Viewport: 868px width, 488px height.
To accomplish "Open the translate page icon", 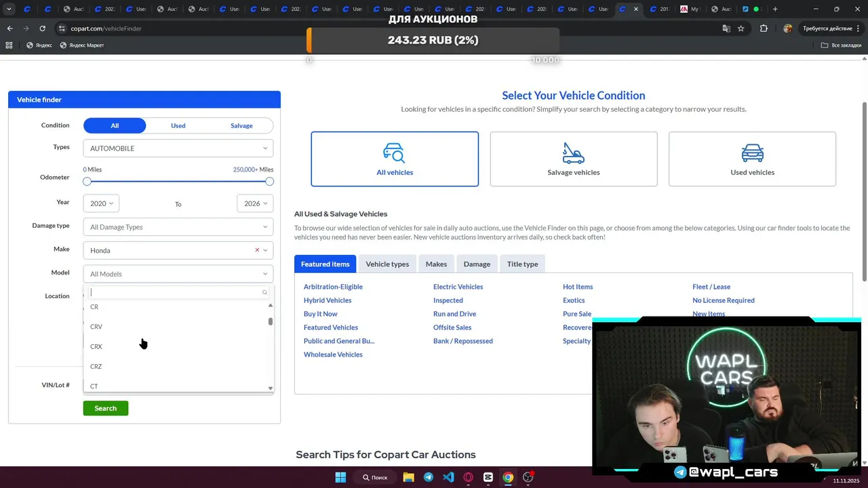I will point(726,28).
